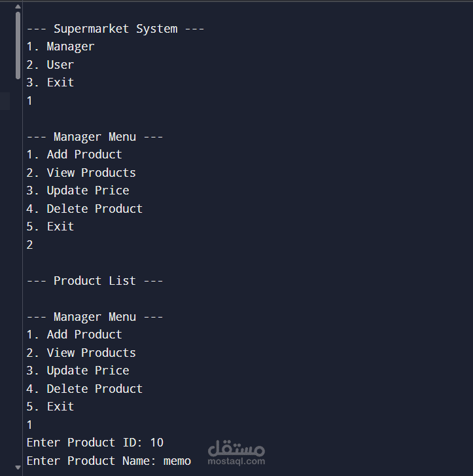Click the "2. User" option line
473x476 pixels.
50,65
